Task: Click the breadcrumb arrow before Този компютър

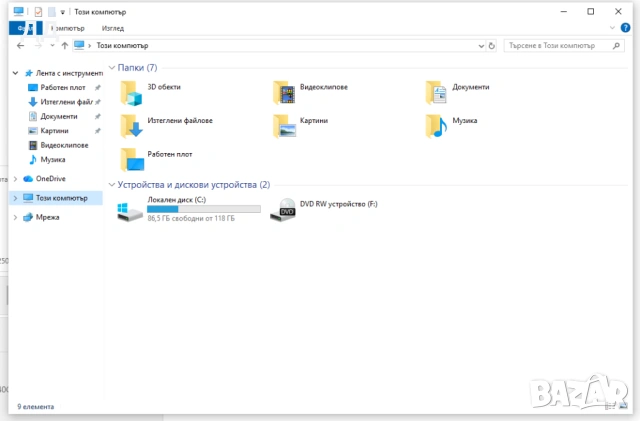Action: coord(89,46)
